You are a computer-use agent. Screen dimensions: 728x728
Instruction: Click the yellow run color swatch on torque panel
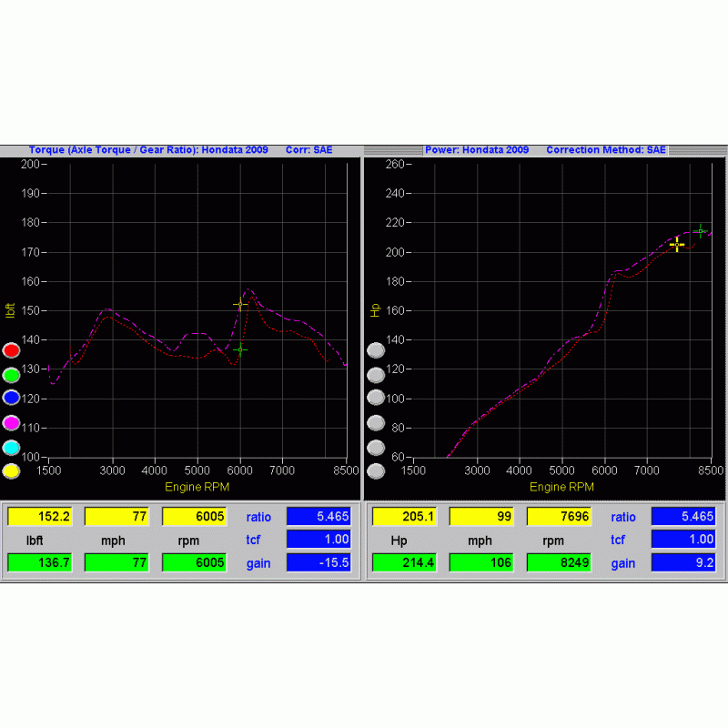tap(11, 470)
